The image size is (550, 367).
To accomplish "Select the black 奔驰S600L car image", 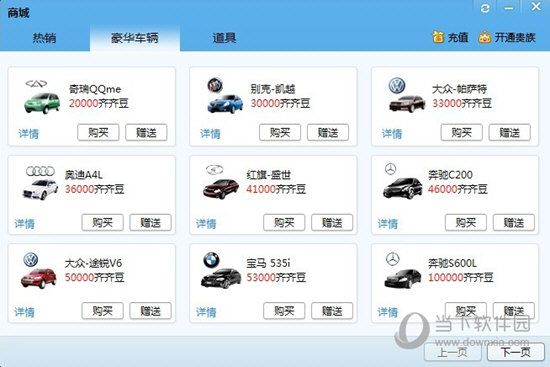I will point(403,279).
